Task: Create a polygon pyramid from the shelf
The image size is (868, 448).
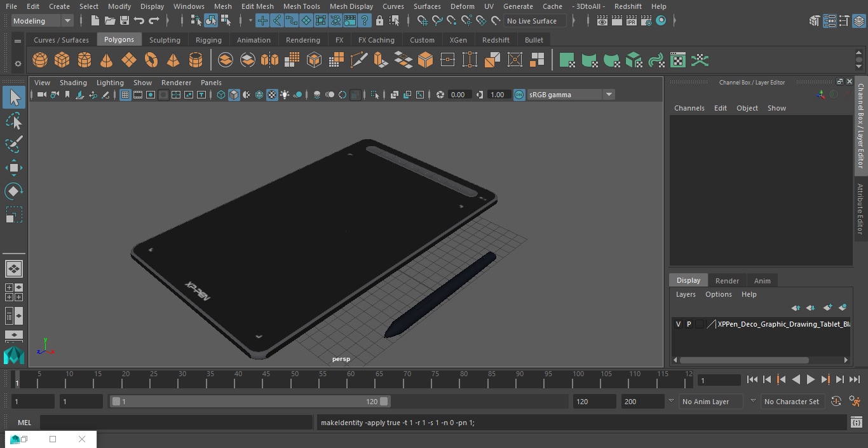Action: (173, 60)
